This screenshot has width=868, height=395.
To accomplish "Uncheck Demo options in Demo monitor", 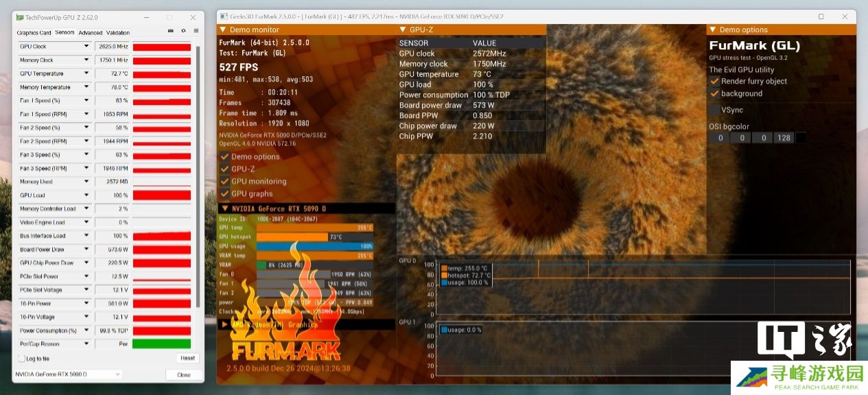I will [x=224, y=156].
